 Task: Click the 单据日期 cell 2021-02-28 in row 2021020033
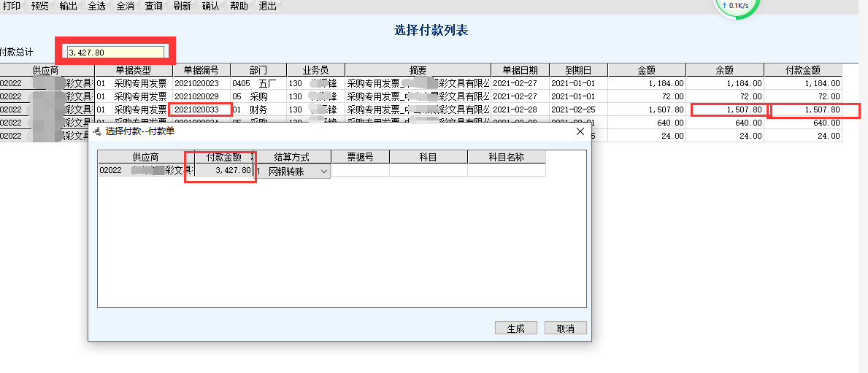pyautogui.click(x=520, y=109)
